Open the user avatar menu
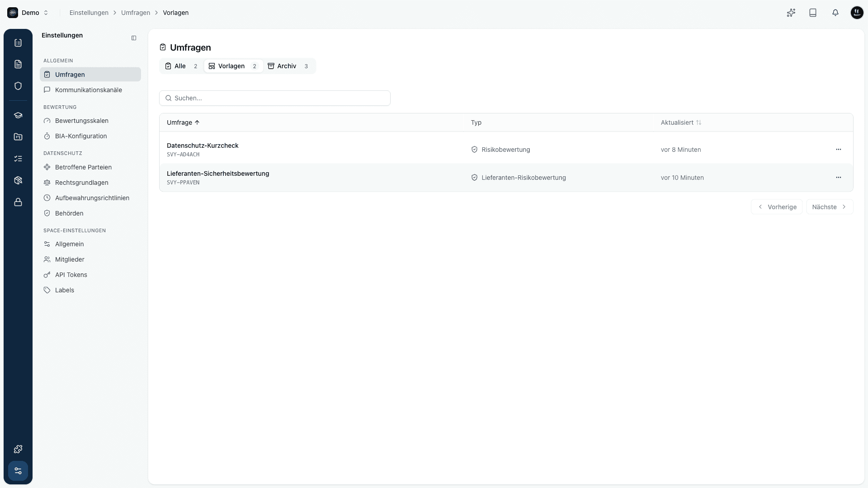Image resolution: width=868 pixels, height=488 pixels. pyautogui.click(x=857, y=13)
